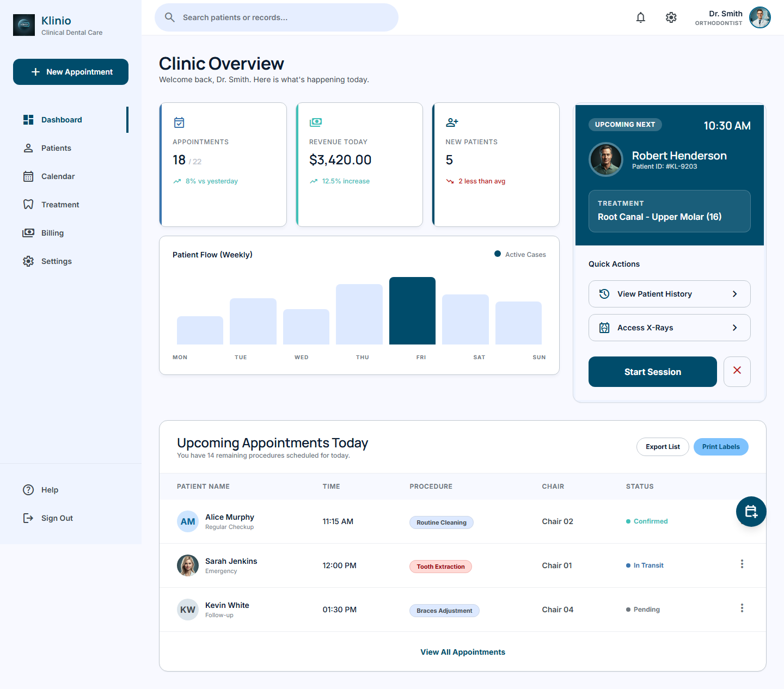The image size is (784, 689).
Task: Select the THU bar in Patient Flow chart
Action: [x=359, y=314]
